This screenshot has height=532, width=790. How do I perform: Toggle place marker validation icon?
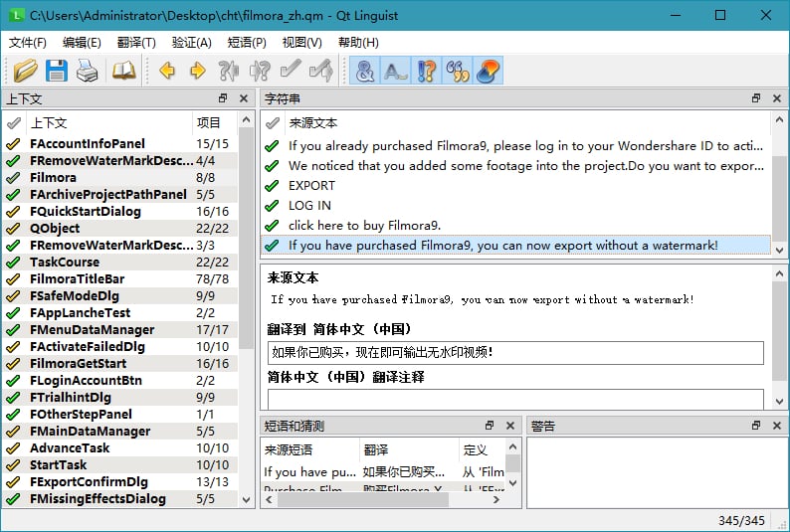click(488, 71)
